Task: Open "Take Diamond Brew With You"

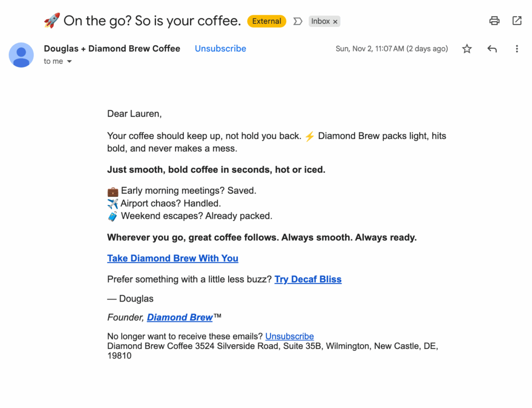Action: (x=172, y=258)
